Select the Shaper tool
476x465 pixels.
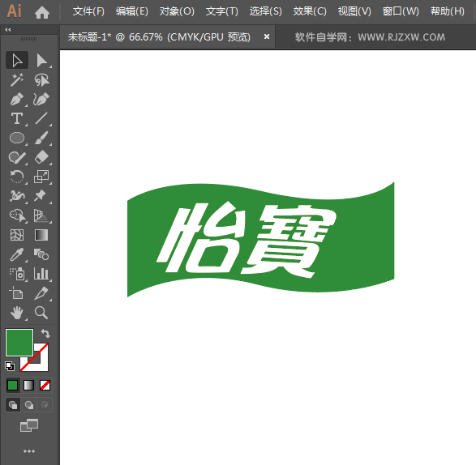pyautogui.click(x=17, y=157)
